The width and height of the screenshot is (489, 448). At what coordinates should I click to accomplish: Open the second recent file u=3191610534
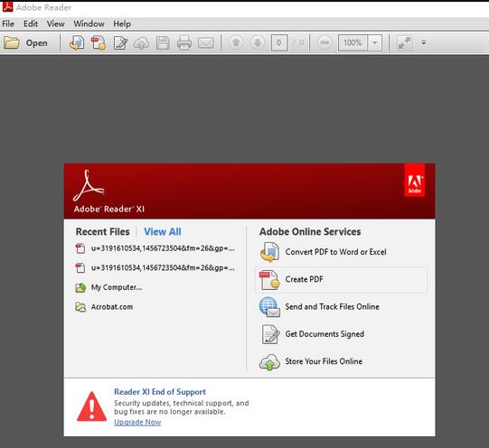[163, 267]
